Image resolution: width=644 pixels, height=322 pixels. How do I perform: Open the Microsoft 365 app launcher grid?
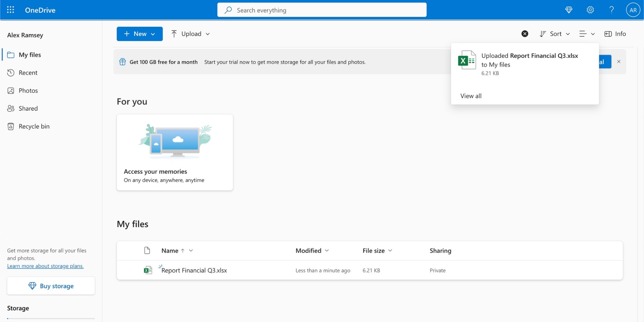point(10,10)
